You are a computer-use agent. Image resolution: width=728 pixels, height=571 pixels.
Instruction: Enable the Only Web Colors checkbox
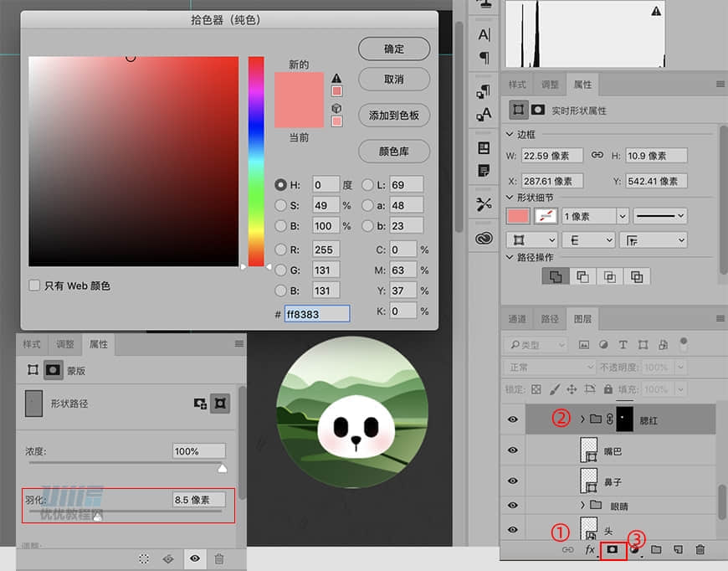33,285
